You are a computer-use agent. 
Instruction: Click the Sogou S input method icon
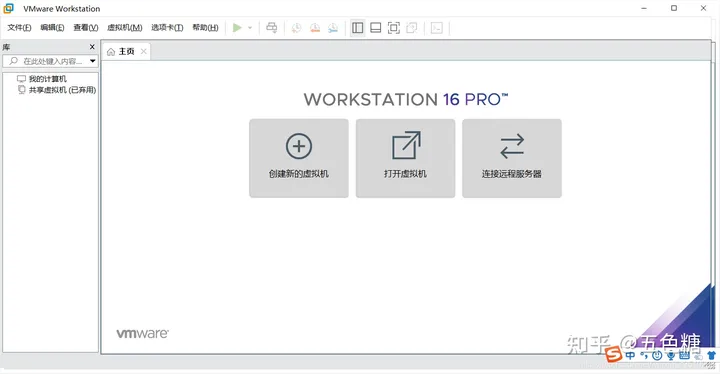tap(613, 354)
